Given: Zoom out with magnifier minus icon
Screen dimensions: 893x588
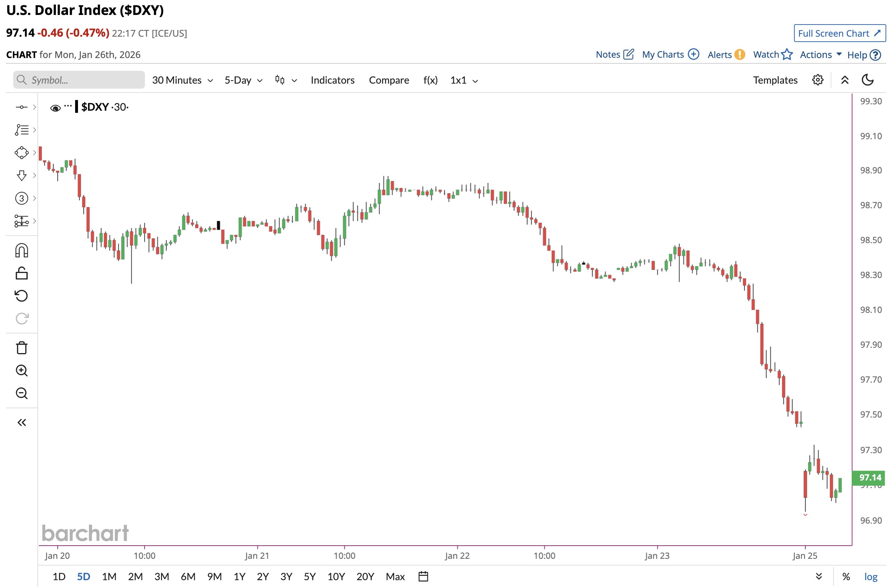Looking at the screenshot, I should pos(22,393).
